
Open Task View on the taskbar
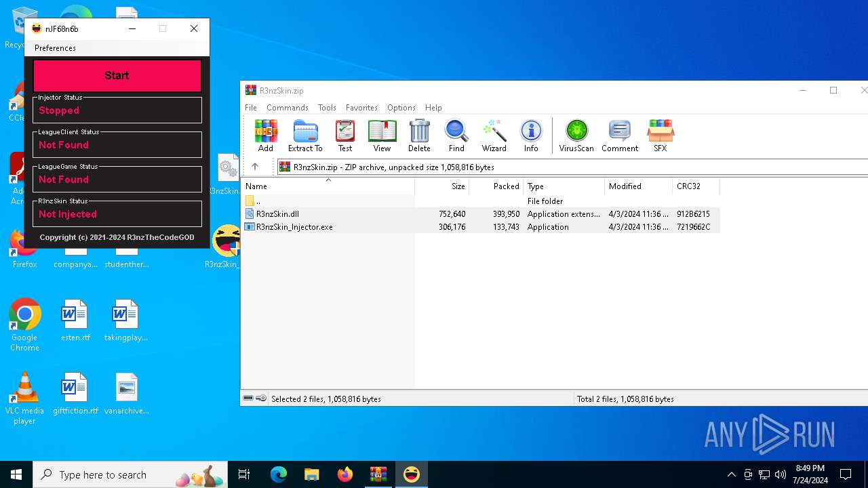tap(244, 474)
